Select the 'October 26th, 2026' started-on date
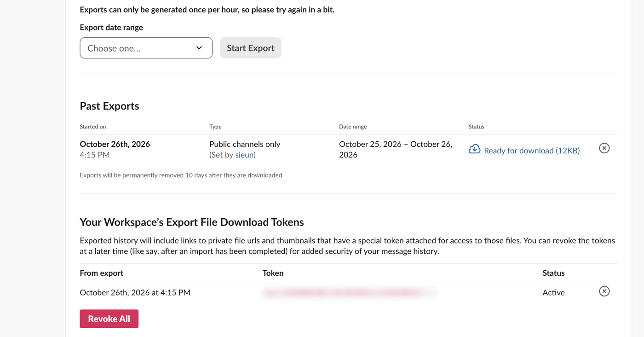Viewport: 644px width, 337px height. 115,144
